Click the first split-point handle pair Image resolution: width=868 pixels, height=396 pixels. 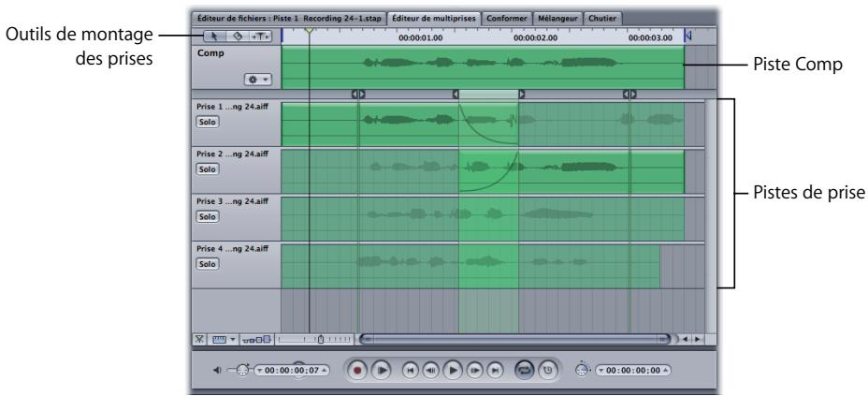[358, 95]
